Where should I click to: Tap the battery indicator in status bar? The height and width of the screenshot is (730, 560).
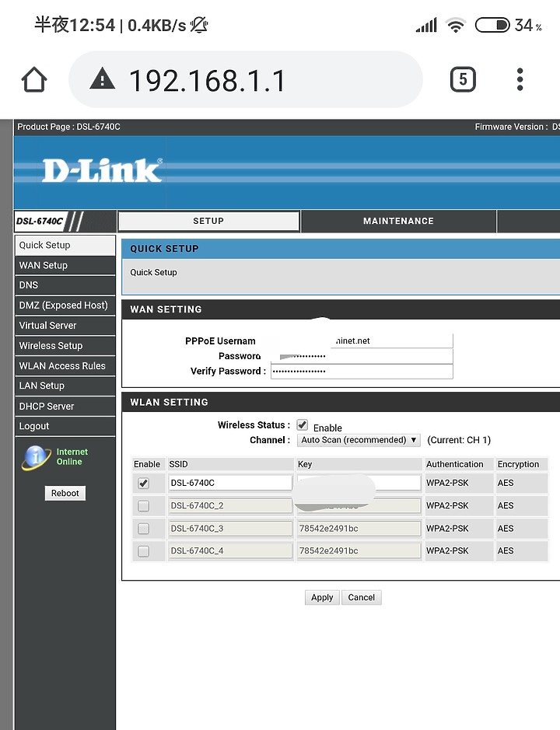pos(492,25)
